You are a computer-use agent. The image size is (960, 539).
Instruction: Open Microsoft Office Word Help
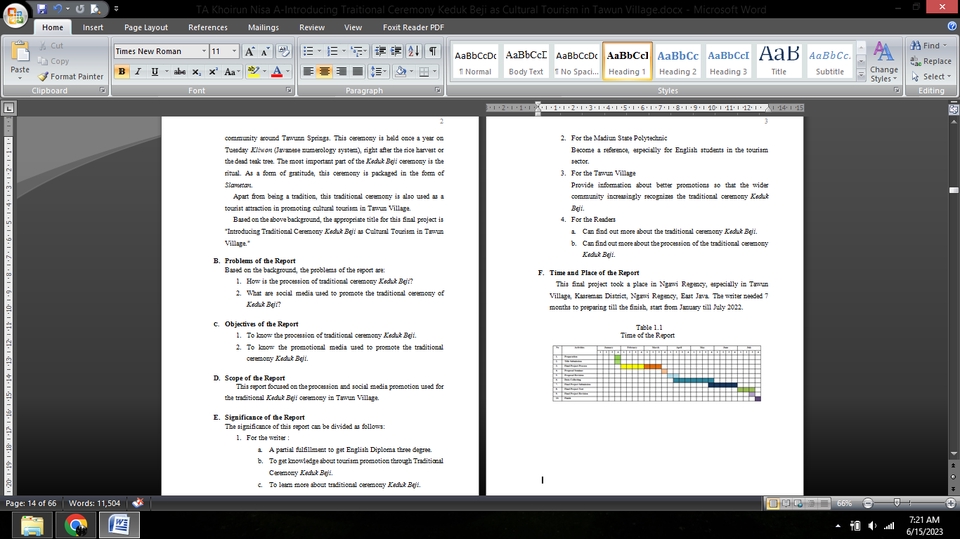click(952, 26)
